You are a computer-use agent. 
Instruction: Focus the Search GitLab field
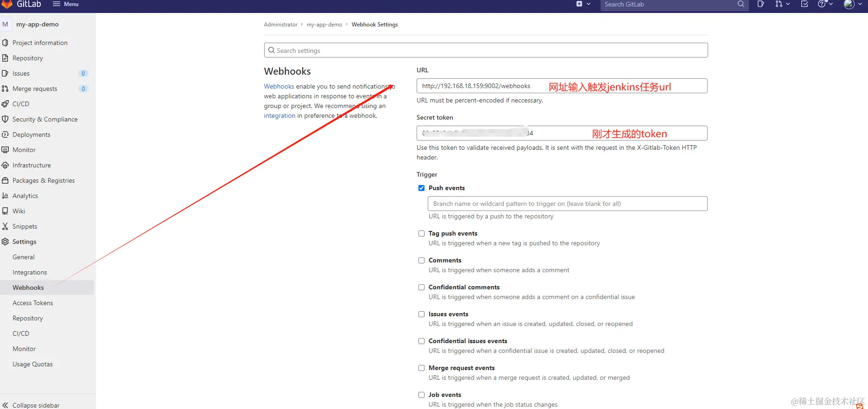coord(674,5)
